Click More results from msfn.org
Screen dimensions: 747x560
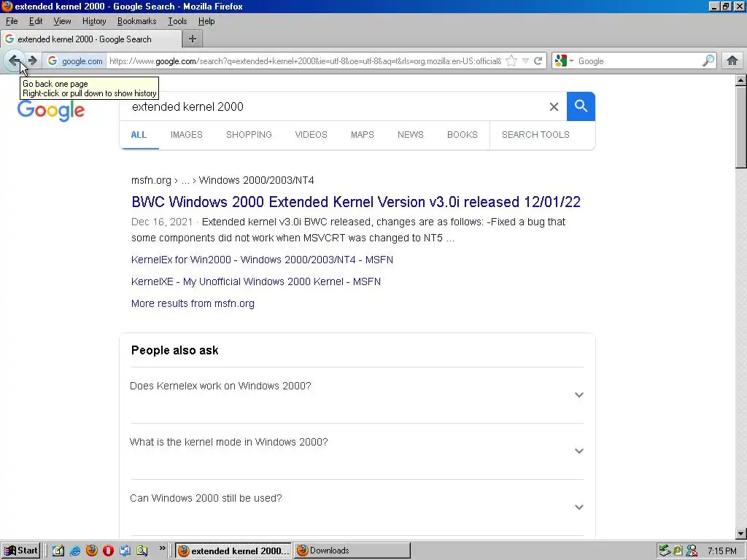tap(193, 303)
